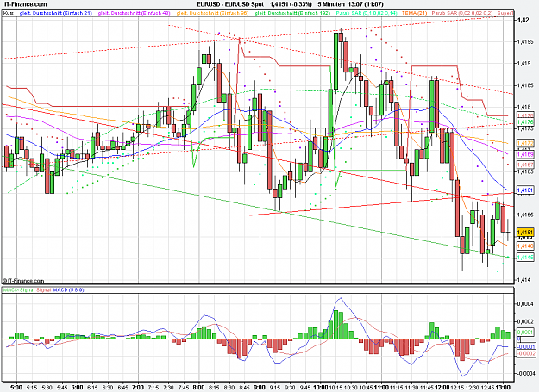
Task: Click the 0,0004 MACD scale label
Action: pyautogui.click(x=525, y=304)
